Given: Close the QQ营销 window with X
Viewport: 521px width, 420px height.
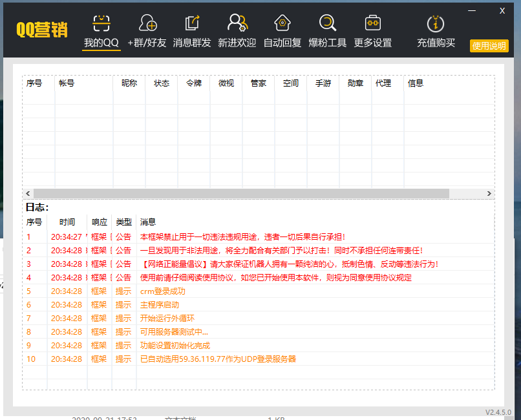Looking at the screenshot, I should tap(502, 11).
